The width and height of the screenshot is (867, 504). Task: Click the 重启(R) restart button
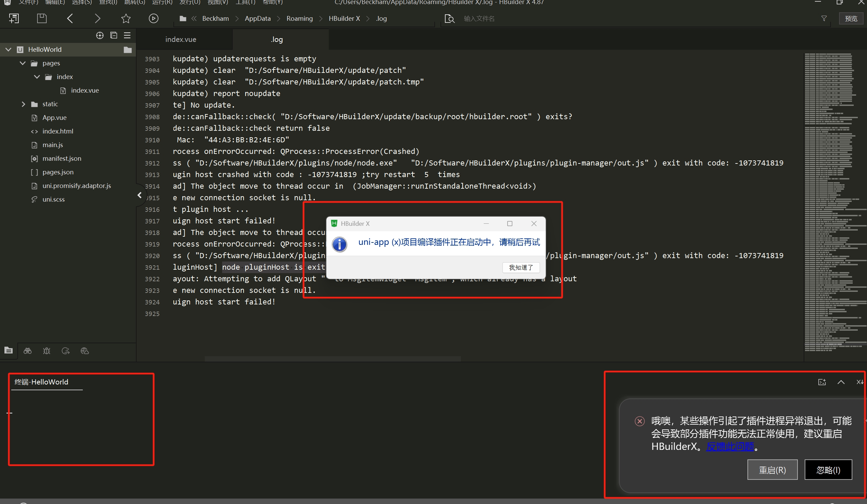(x=772, y=470)
